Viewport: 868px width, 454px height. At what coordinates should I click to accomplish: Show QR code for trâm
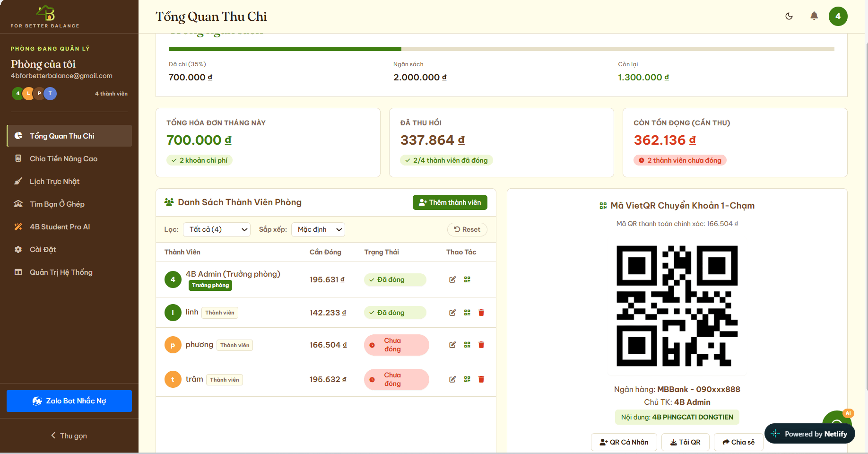(x=467, y=379)
